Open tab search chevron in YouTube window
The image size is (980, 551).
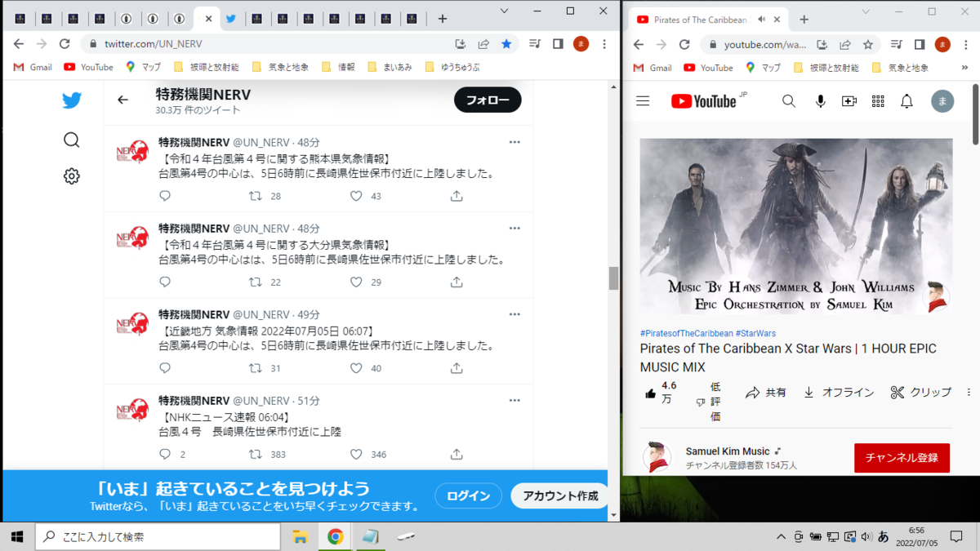tap(866, 11)
